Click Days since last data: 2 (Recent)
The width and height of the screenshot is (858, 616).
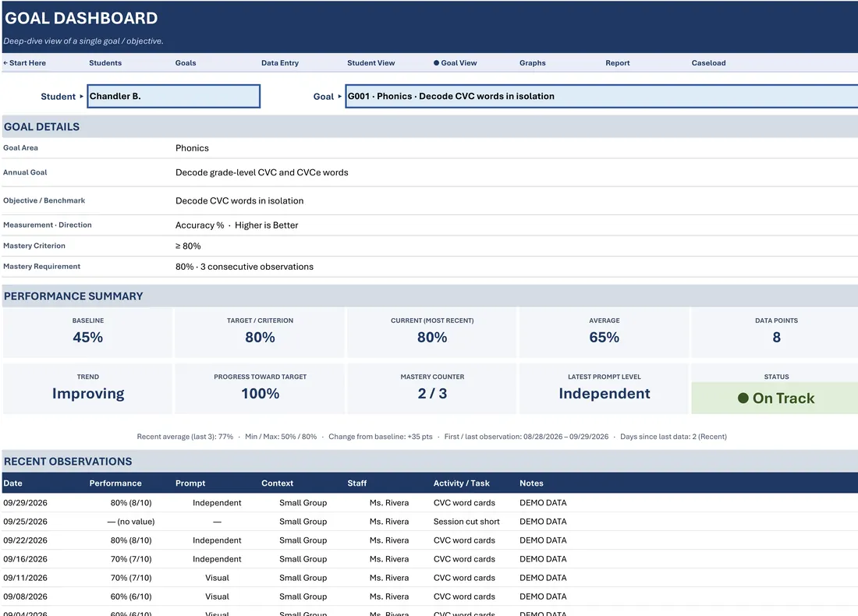coord(673,437)
